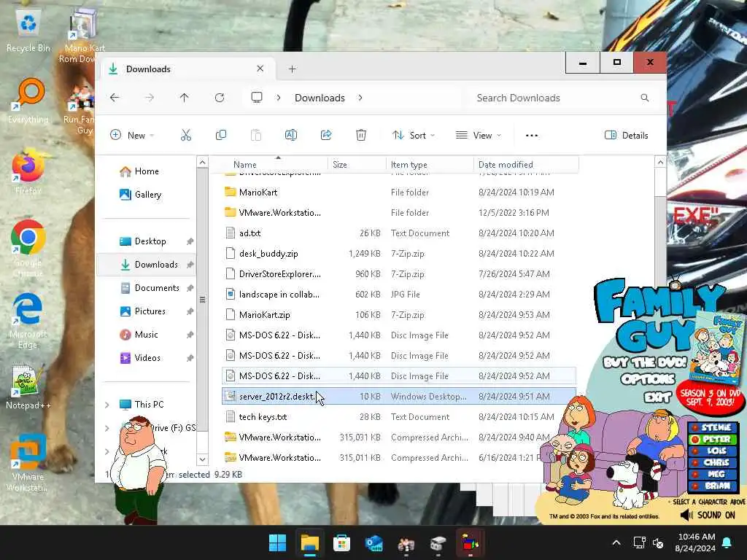Open the New dropdown menu
Viewport: 747px width, 560px height.
[132, 135]
